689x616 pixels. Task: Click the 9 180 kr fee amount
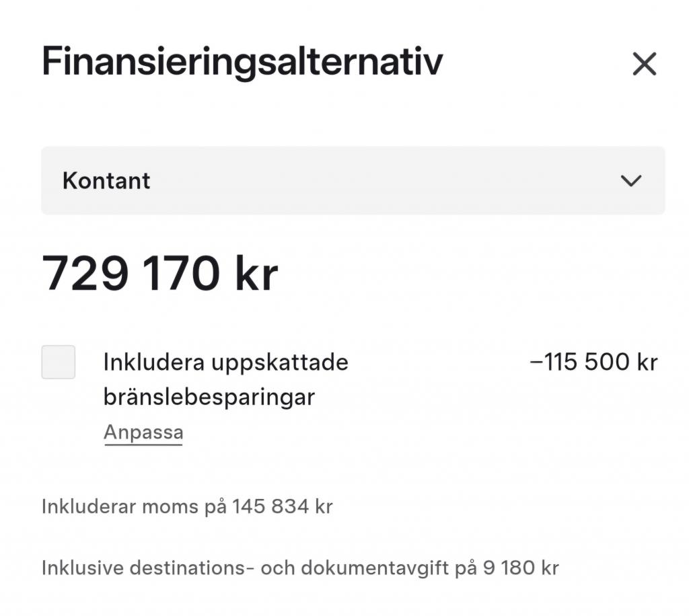pyautogui.click(x=521, y=568)
